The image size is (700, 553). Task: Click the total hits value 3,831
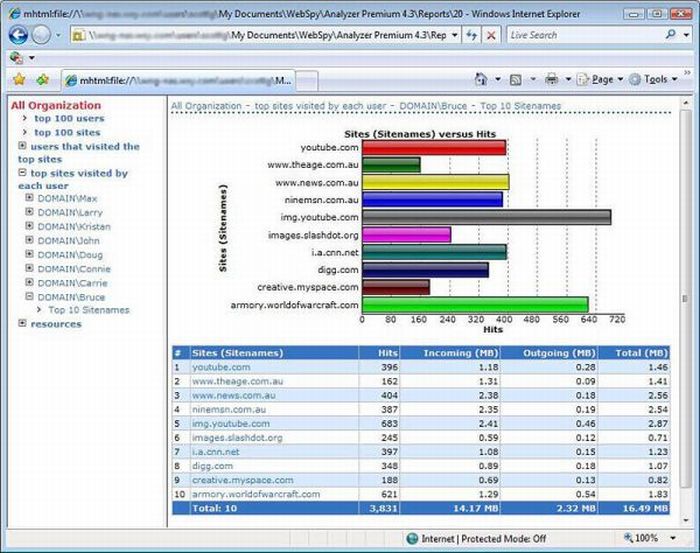tap(383, 508)
